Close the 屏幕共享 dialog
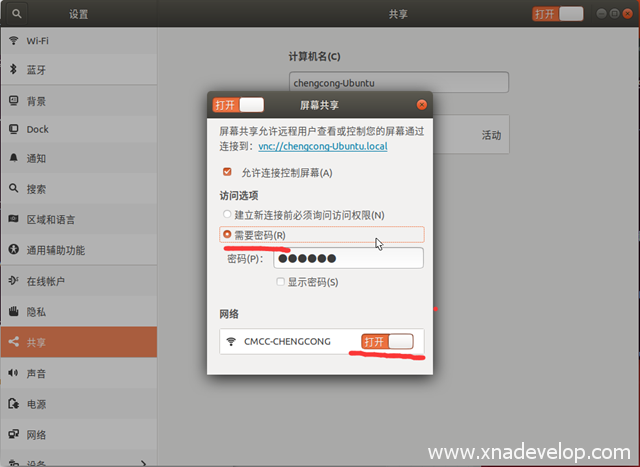 pos(421,104)
